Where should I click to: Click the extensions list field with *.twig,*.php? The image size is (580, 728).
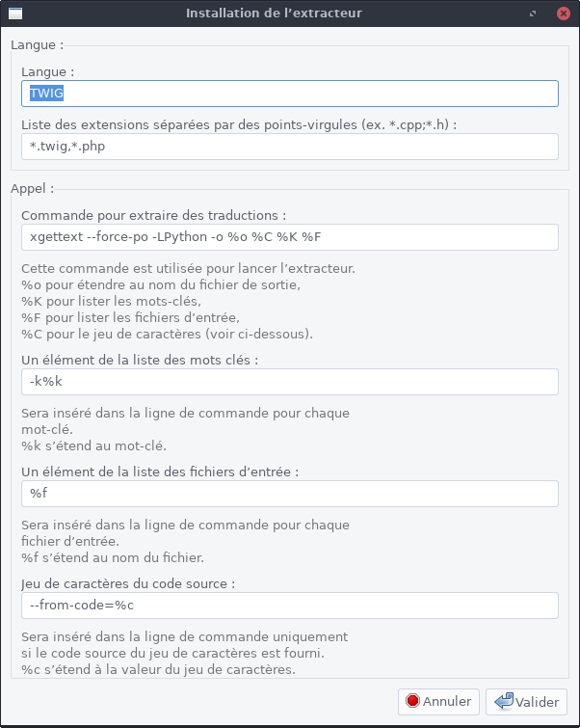[289, 147]
